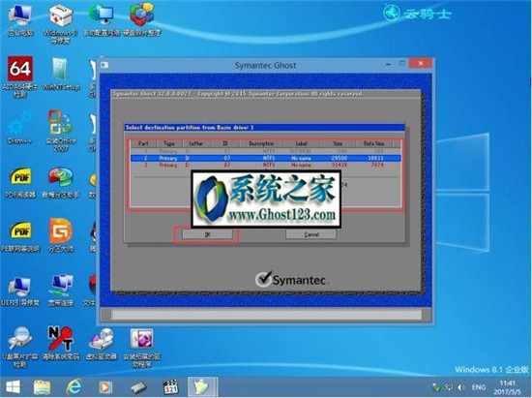Image resolution: width=532 pixels, height=398 pixels.
Task: Click the Cancel button in Ghost dialog
Action: (x=311, y=234)
